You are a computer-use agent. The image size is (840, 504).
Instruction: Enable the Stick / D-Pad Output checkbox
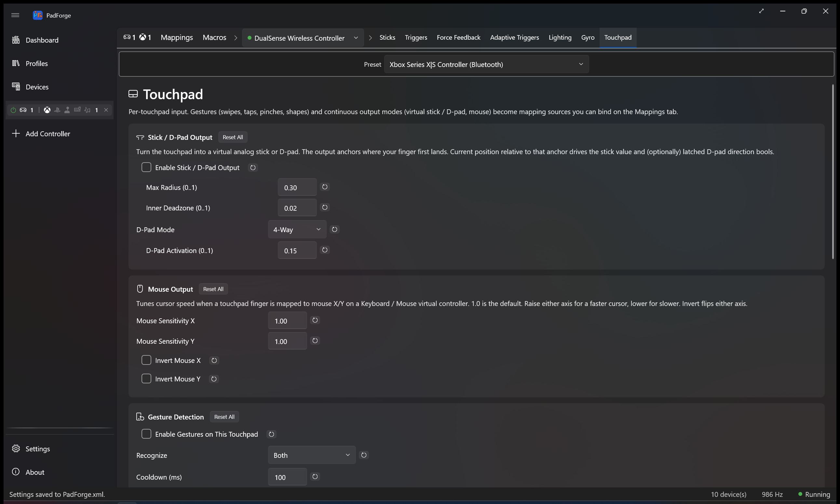point(146,167)
